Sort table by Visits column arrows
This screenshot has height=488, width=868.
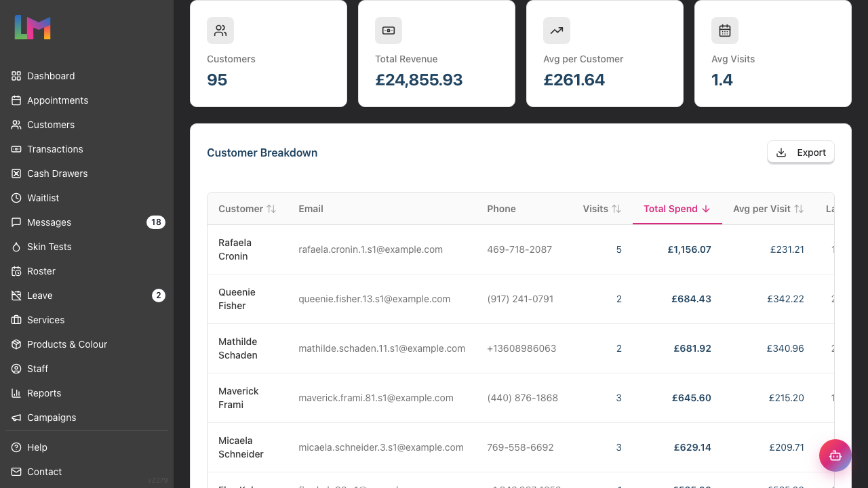[x=616, y=209]
